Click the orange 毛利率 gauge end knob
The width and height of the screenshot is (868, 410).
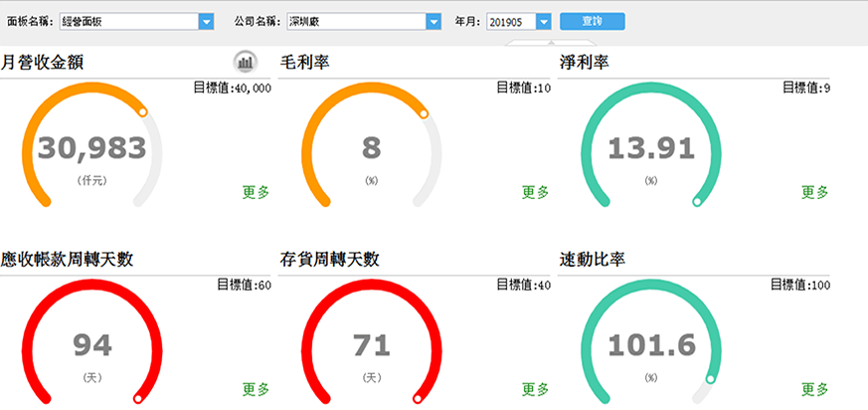[x=424, y=113]
